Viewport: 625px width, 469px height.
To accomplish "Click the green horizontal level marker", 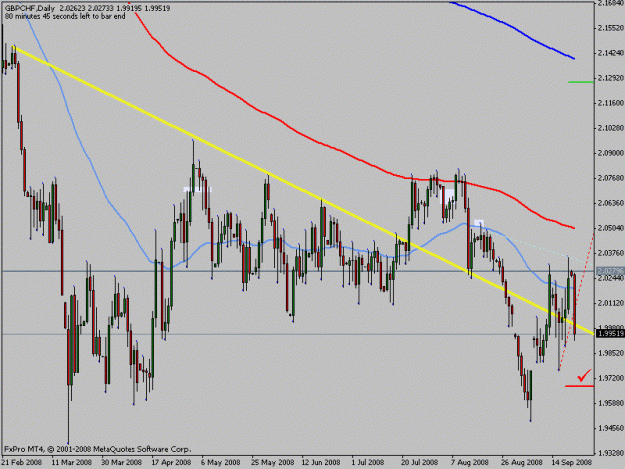I will click(x=581, y=82).
